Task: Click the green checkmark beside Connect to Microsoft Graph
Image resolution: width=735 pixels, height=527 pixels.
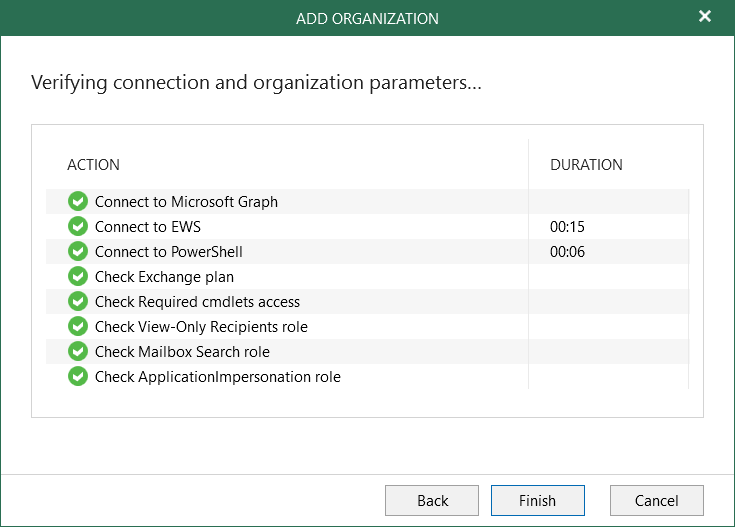Action: pyautogui.click(x=78, y=202)
